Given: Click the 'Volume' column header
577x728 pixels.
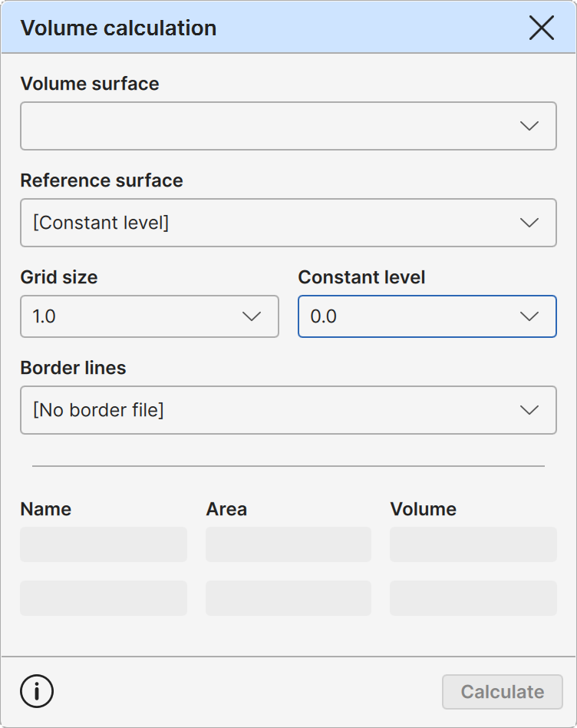Looking at the screenshot, I should [423, 509].
